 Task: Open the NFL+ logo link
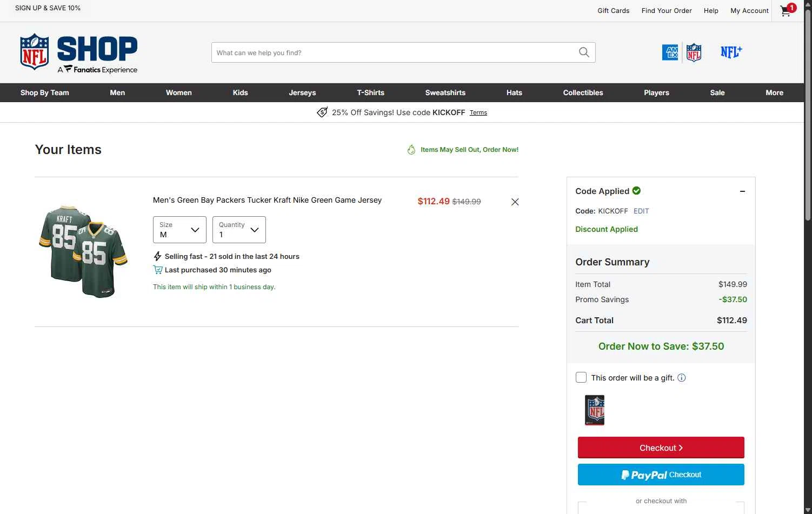[731, 52]
